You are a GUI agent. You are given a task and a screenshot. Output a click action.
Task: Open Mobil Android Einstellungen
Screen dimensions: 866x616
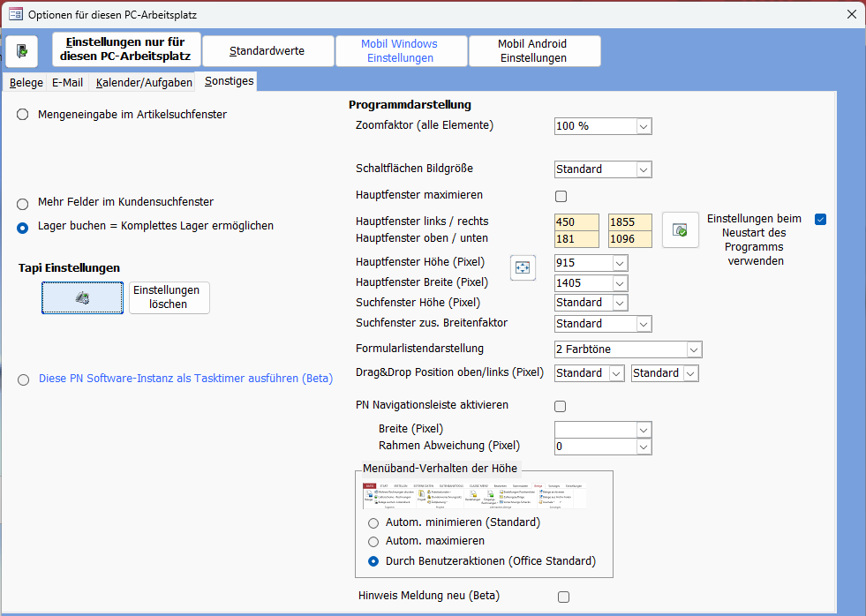[x=533, y=51]
